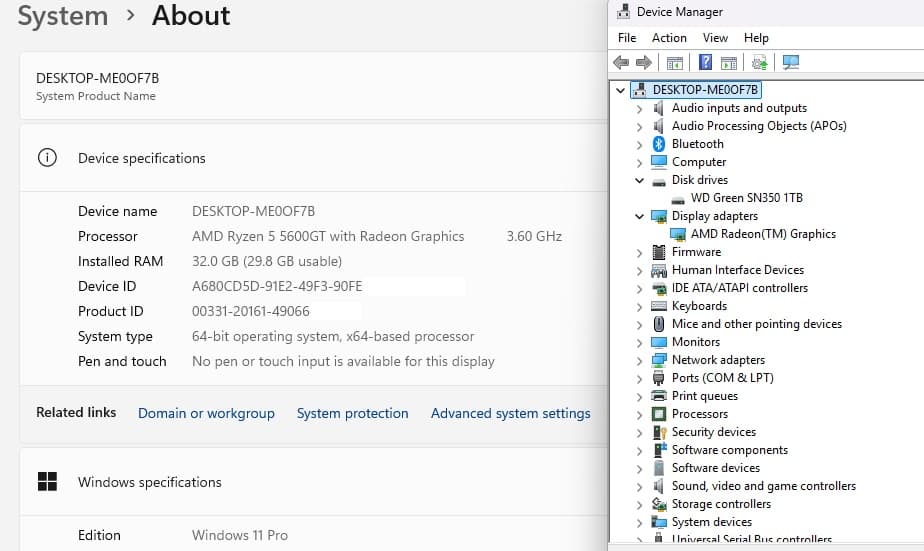The width and height of the screenshot is (924, 551).
Task: Expand Audio Processing Objects (APOs) node
Action: click(x=639, y=126)
